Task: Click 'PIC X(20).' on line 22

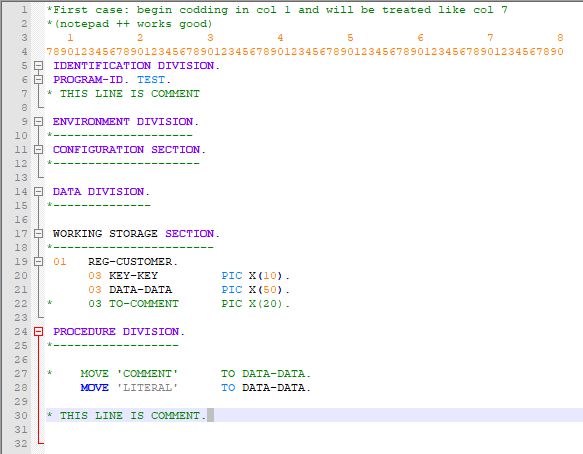Action: click(x=255, y=304)
